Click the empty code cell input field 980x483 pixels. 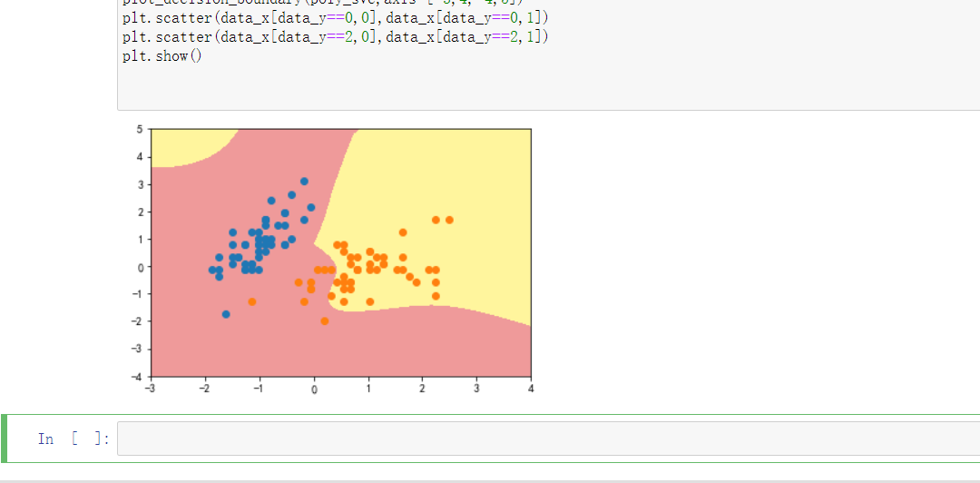[x=548, y=438]
